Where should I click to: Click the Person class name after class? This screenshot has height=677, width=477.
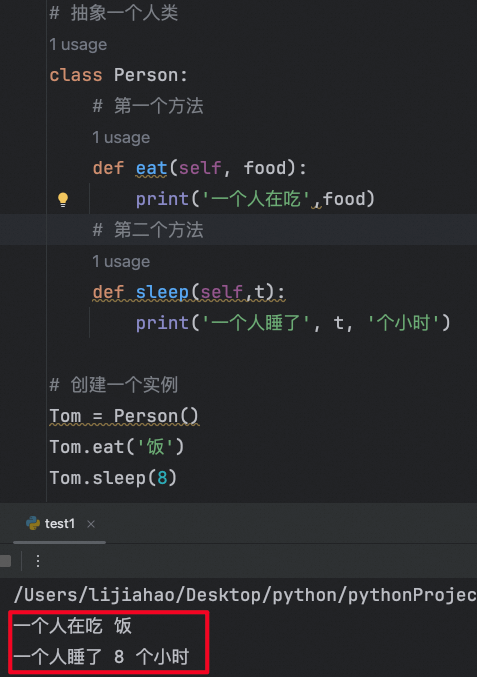[x=146, y=75]
